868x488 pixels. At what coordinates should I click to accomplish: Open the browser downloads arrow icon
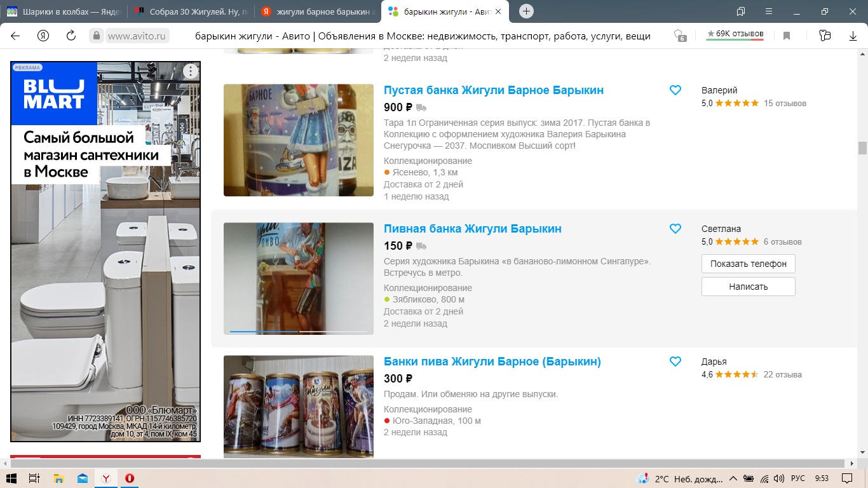point(853,36)
